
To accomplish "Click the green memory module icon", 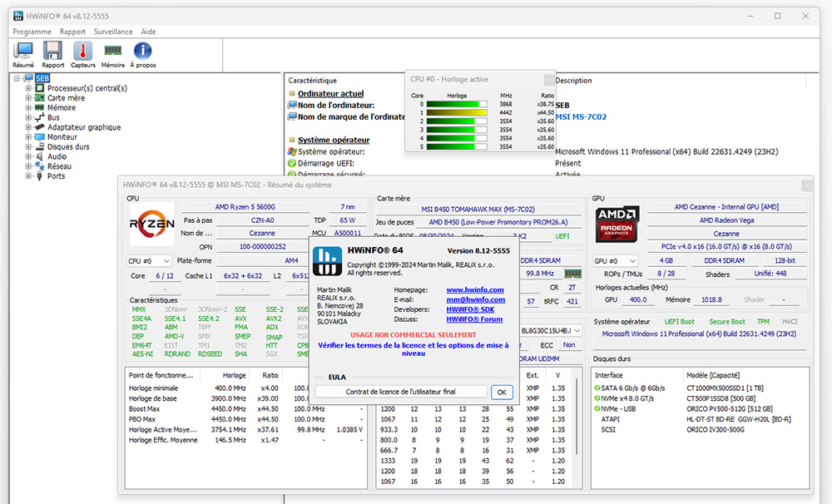I will click(x=572, y=274).
